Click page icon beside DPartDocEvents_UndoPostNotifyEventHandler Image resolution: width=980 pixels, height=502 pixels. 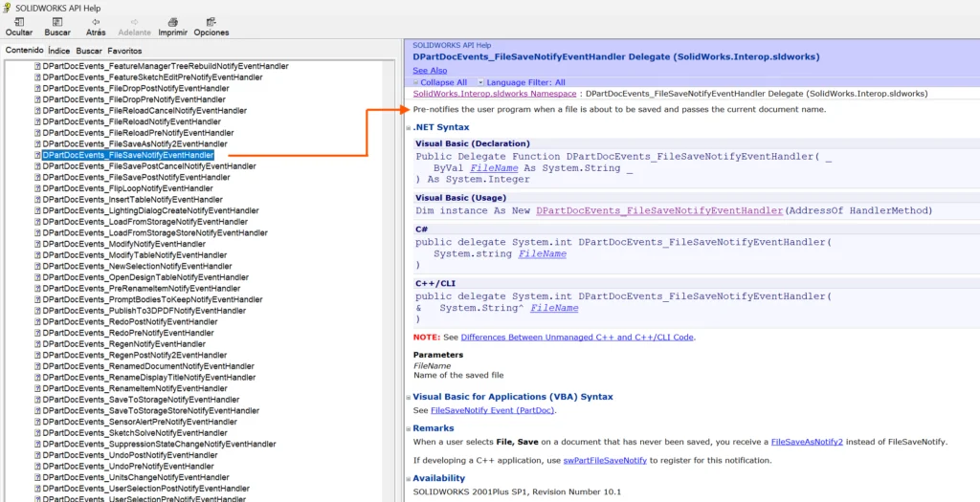pos(37,455)
